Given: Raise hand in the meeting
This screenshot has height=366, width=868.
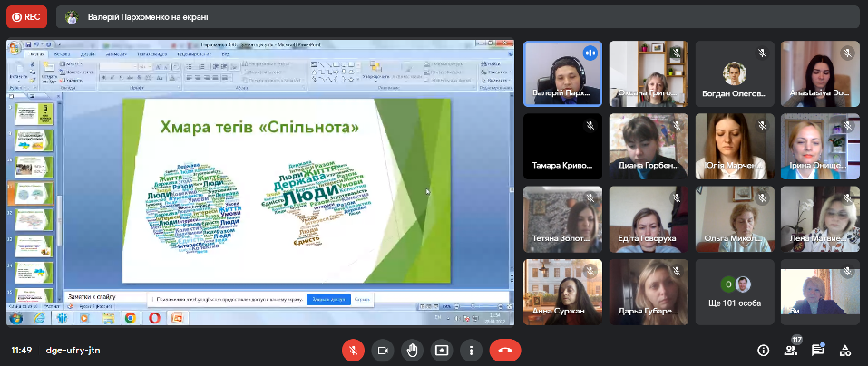Looking at the screenshot, I should coord(412,350).
